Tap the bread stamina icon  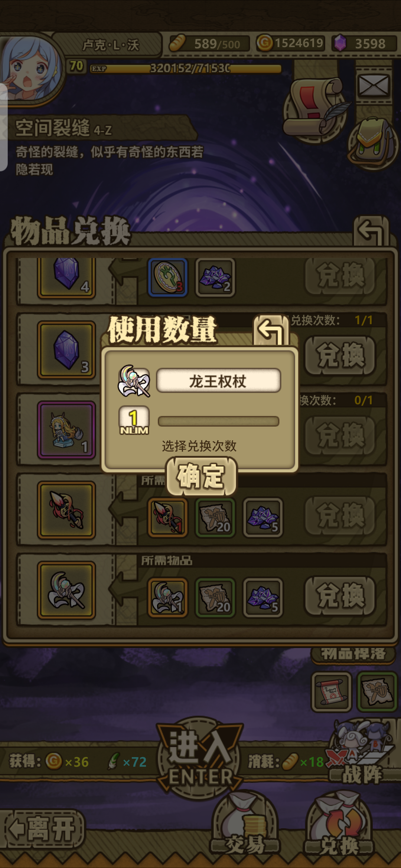click(x=177, y=43)
